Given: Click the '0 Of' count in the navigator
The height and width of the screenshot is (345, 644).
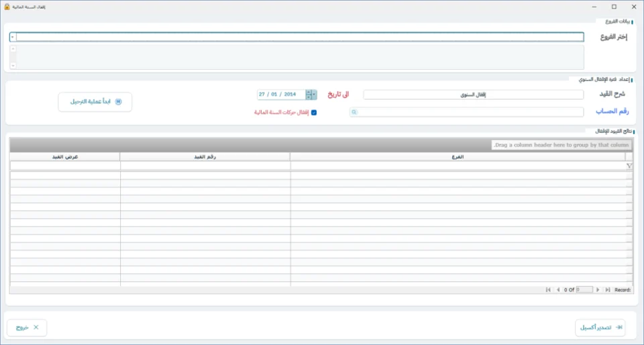Looking at the screenshot, I should click(x=569, y=290).
